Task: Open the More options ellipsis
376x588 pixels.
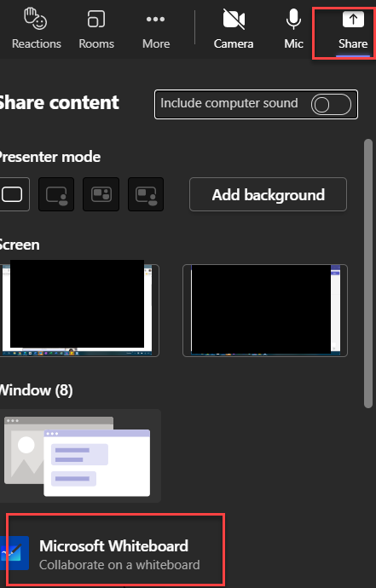Action: tap(156, 19)
